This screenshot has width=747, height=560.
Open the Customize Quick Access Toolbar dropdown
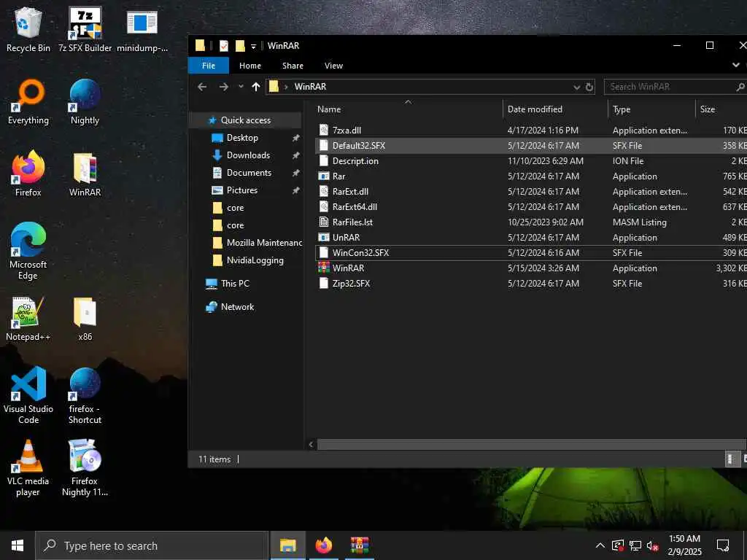tap(253, 46)
